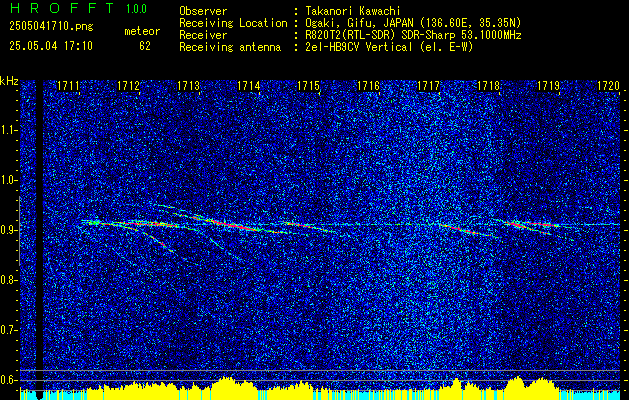Click the Observer field label
Screen dimensions: 629x400
pyautogui.click(x=203, y=11)
